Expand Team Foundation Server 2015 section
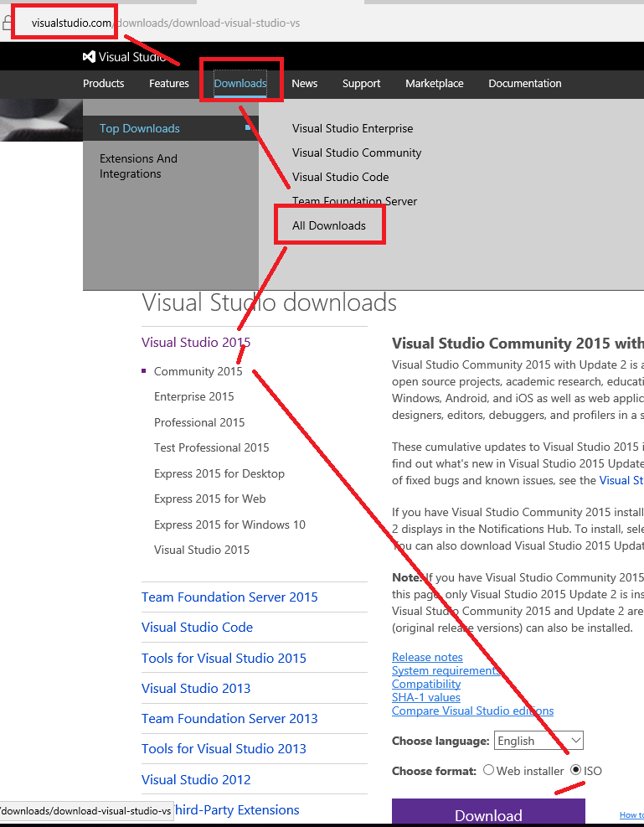644x827 pixels. (229, 597)
